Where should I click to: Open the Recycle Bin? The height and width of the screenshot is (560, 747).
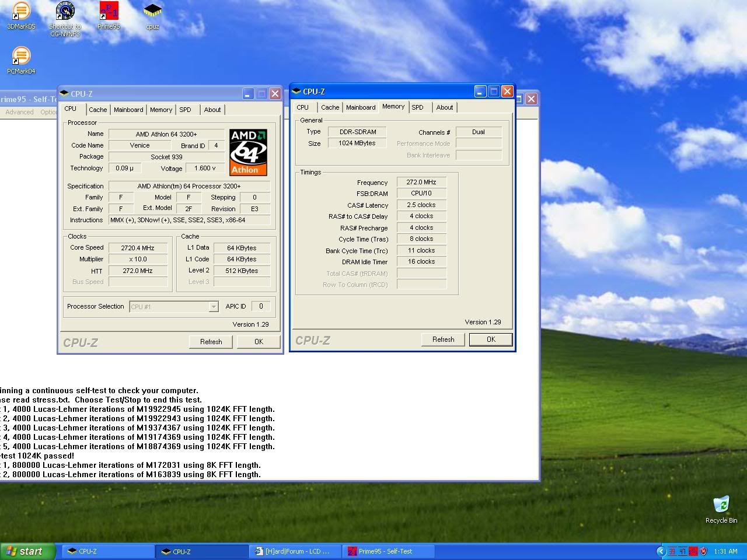click(721, 509)
